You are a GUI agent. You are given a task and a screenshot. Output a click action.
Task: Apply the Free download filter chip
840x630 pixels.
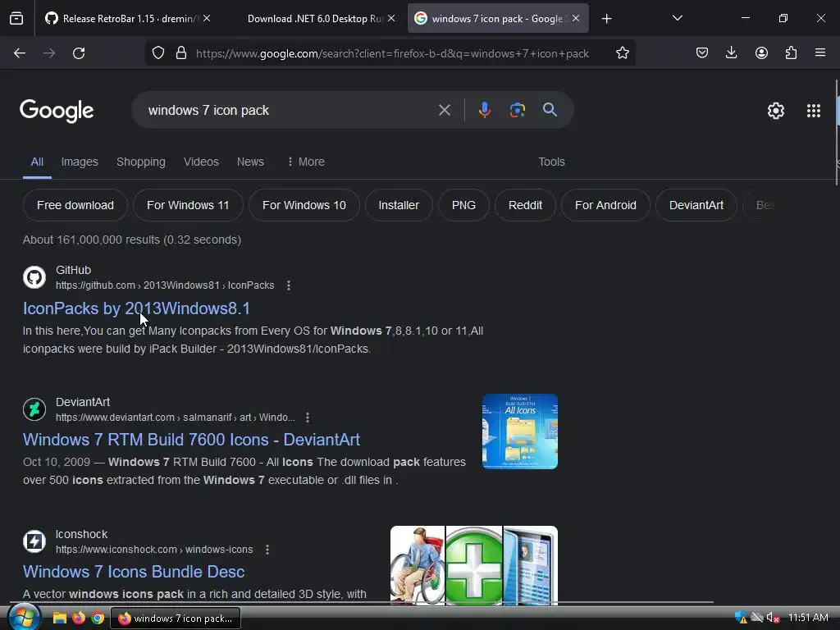tap(75, 205)
